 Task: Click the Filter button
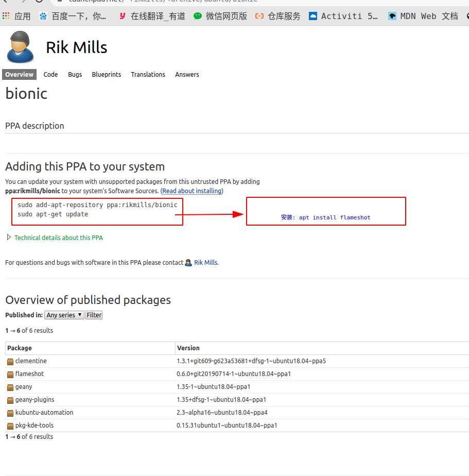(94, 315)
